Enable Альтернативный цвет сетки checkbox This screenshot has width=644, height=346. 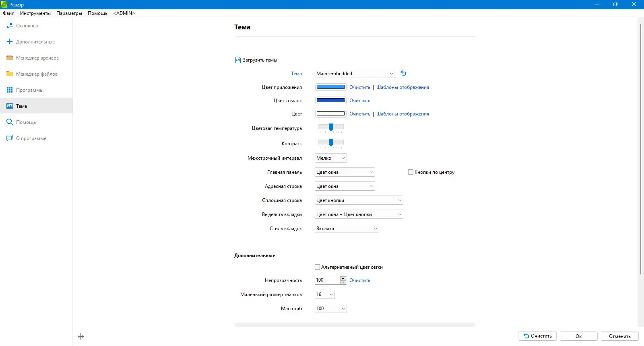pyautogui.click(x=317, y=267)
